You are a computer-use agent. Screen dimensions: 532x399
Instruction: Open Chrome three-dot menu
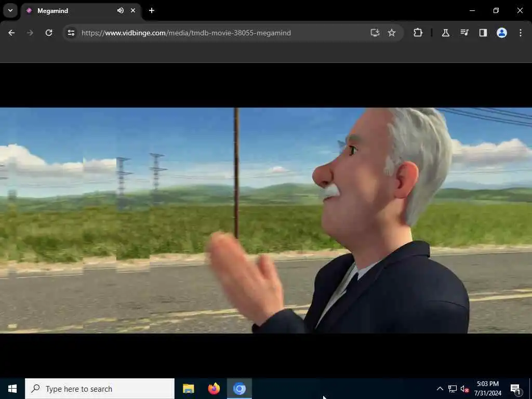[521, 33]
